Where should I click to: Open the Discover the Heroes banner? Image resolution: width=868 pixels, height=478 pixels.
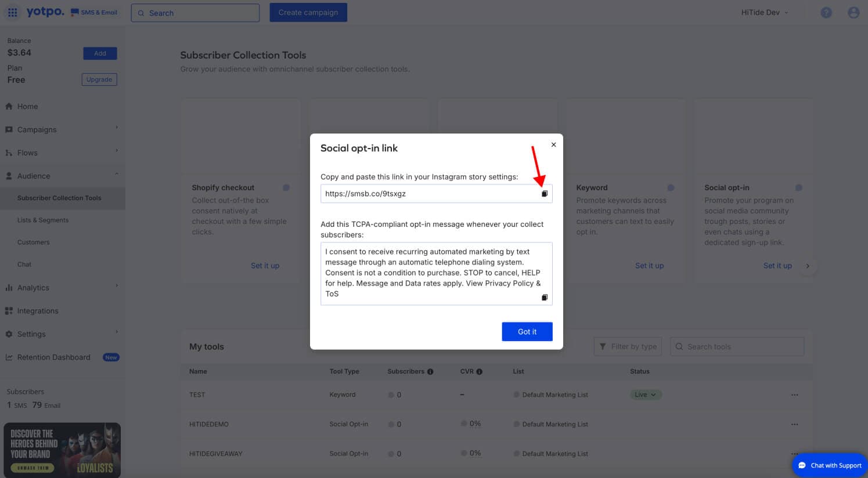62,450
